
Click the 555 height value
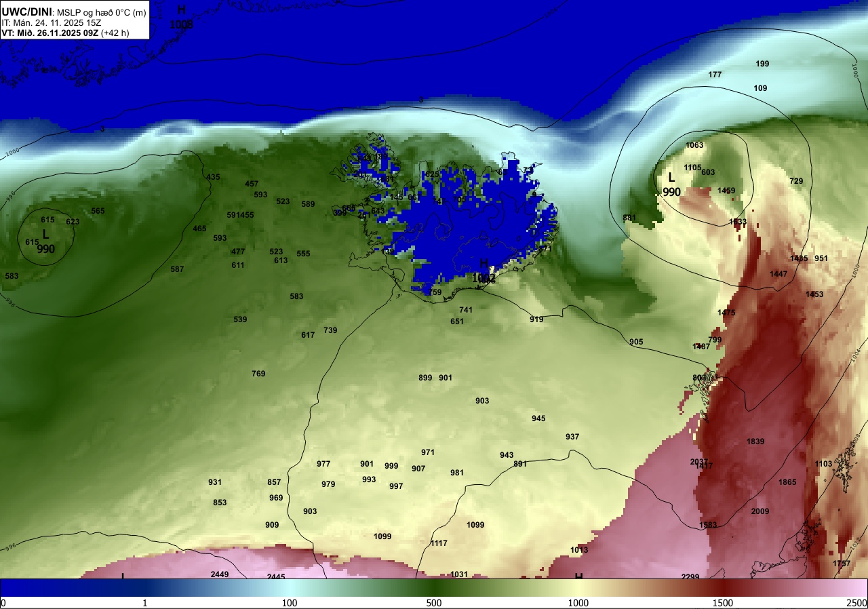click(x=303, y=254)
